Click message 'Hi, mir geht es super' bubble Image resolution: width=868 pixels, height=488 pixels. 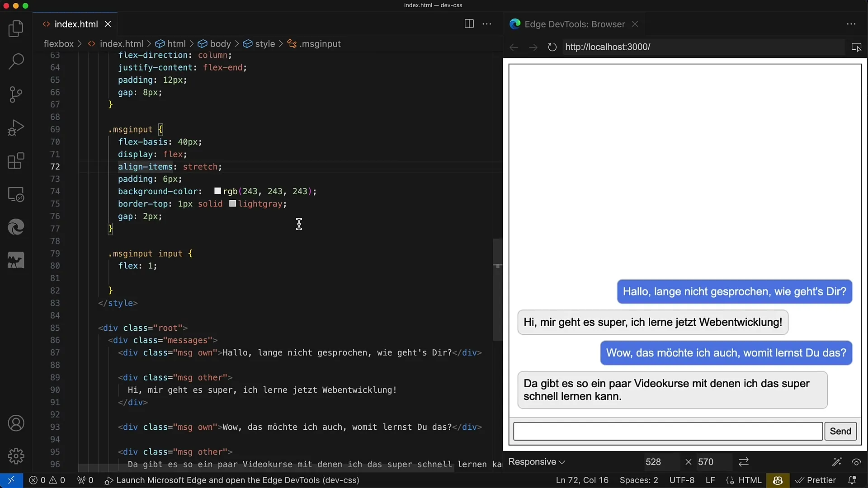pos(653,322)
